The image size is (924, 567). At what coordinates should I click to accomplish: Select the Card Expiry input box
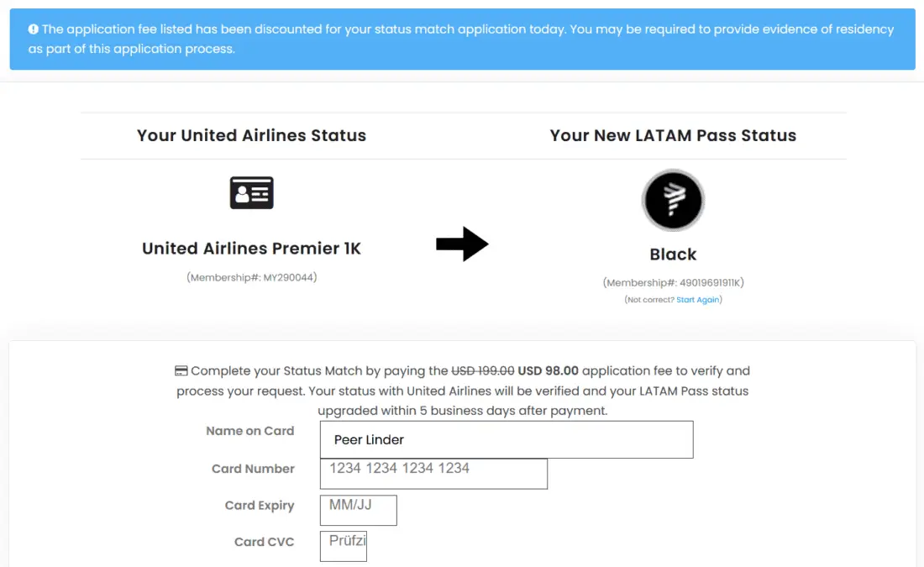[358, 511]
